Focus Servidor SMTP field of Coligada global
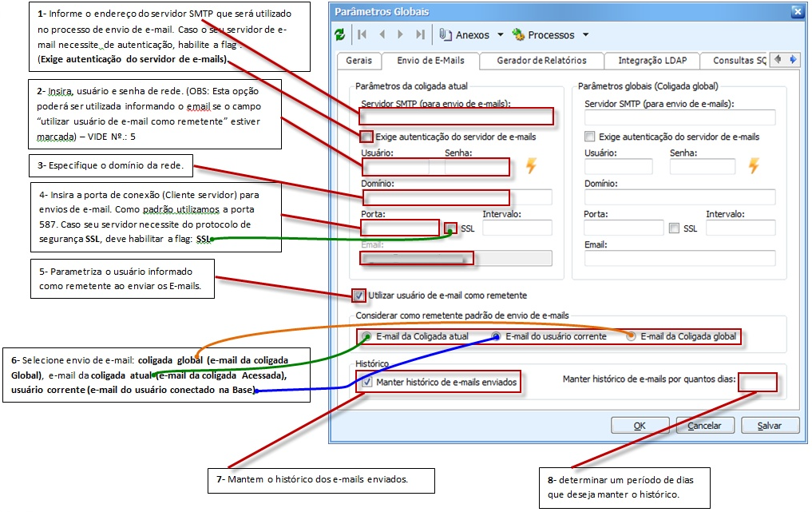This screenshot has width=812, height=512. pyautogui.click(x=680, y=117)
